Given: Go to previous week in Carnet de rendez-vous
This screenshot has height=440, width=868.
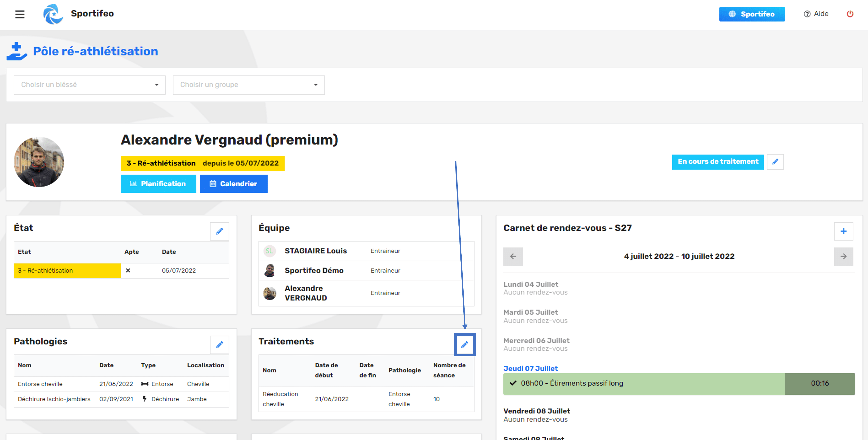Looking at the screenshot, I should pos(513,256).
